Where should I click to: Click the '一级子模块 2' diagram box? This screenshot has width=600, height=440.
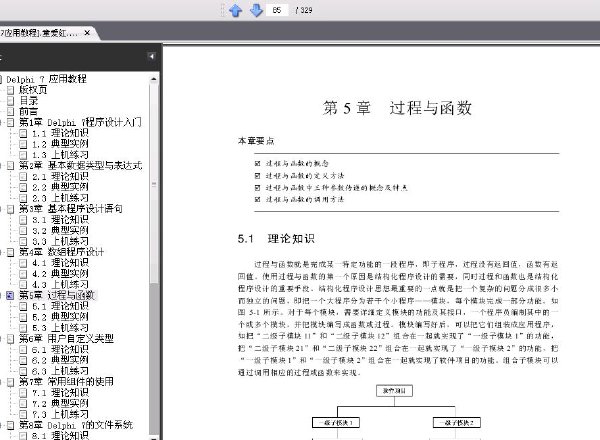[x=457, y=423]
